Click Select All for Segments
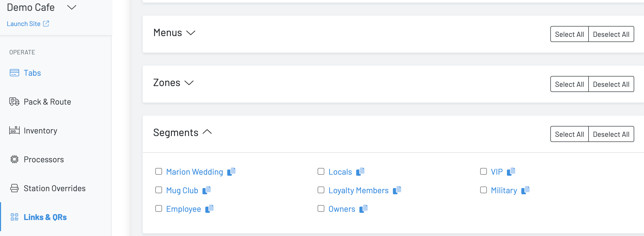Image resolution: width=644 pixels, height=236 pixels. (x=569, y=134)
